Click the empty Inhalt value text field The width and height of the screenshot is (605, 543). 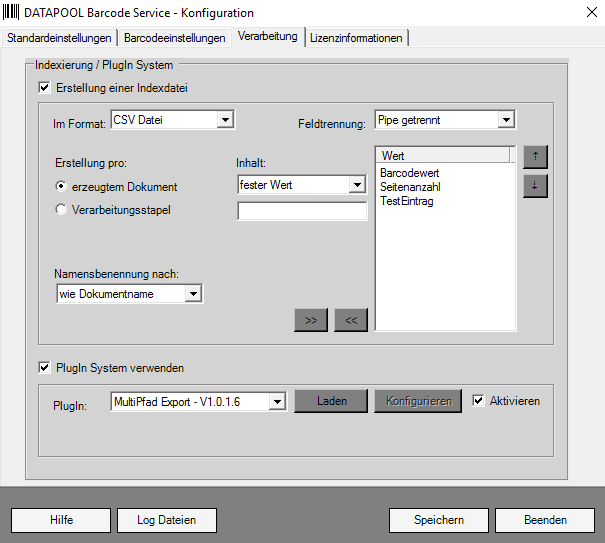click(302, 211)
